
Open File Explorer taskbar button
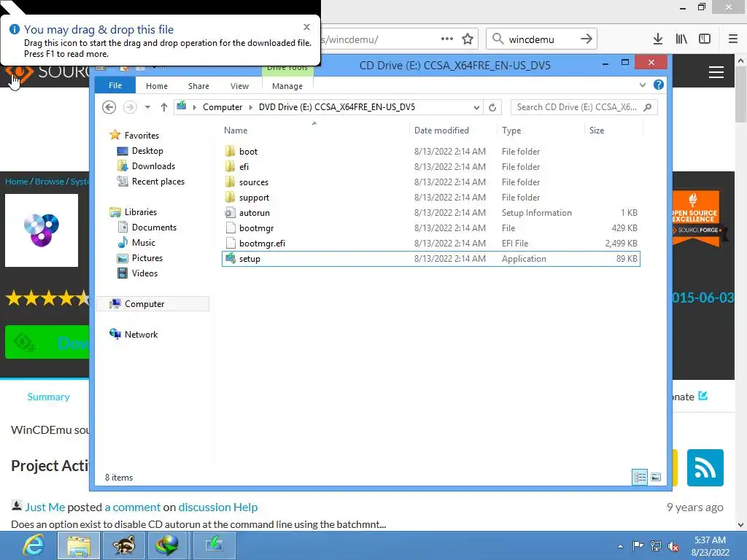[79, 545]
